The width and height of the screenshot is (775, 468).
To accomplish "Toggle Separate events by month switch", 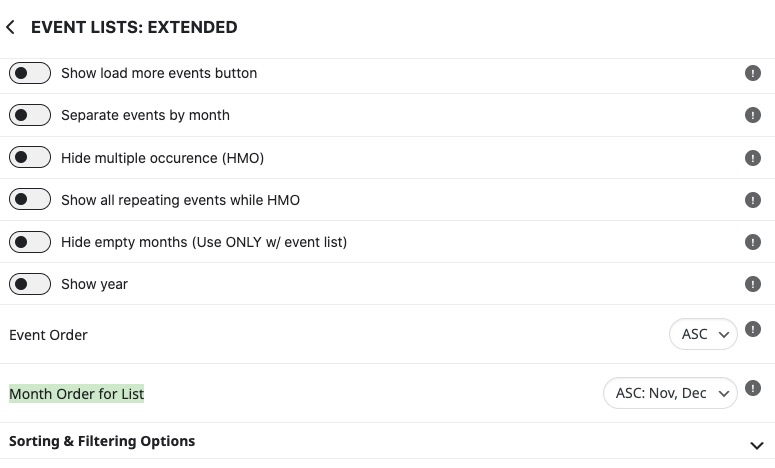I will (30, 115).
